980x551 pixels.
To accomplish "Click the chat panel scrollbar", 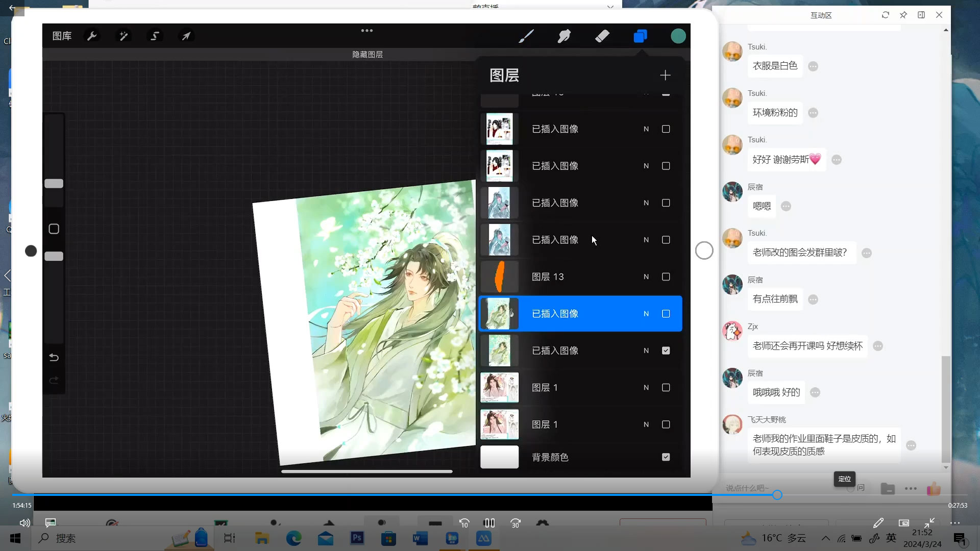I will (946, 409).
